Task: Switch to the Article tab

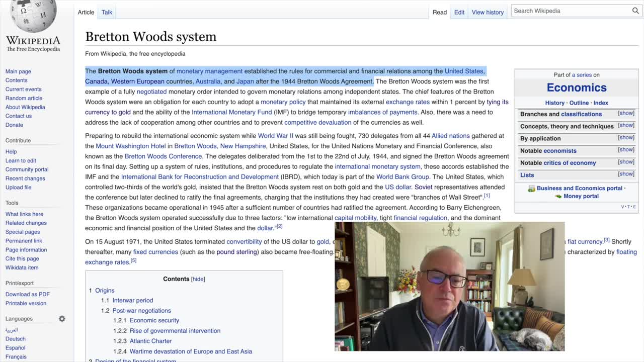Action: (86, 12)
